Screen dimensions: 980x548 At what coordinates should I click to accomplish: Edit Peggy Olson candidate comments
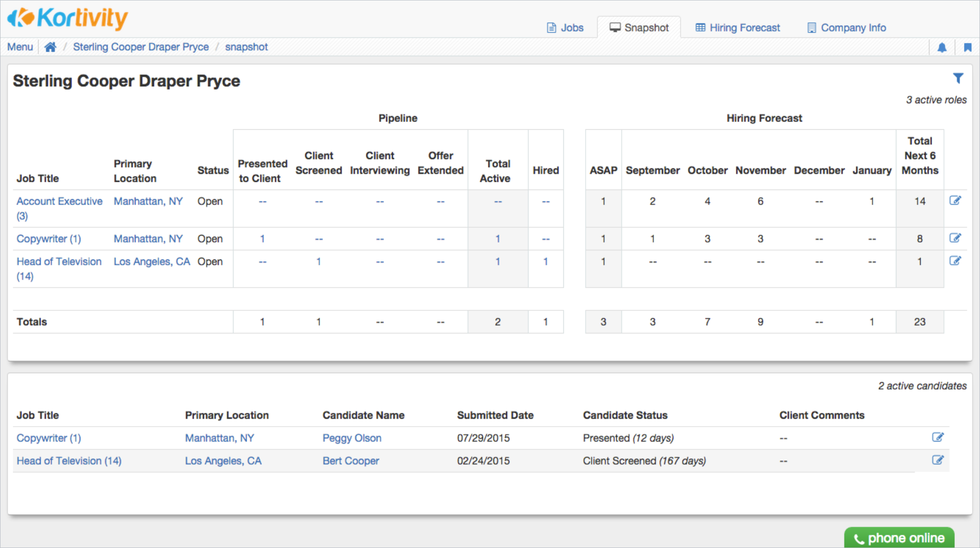(938, 437)
